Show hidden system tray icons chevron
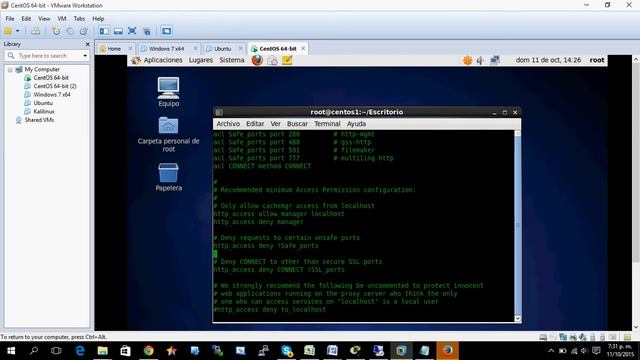640x360 pixels. (x=551, y=351)
